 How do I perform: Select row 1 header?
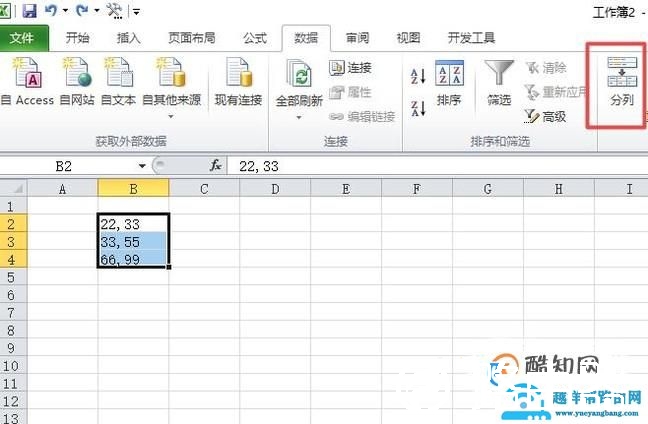(x=13, y=206)
